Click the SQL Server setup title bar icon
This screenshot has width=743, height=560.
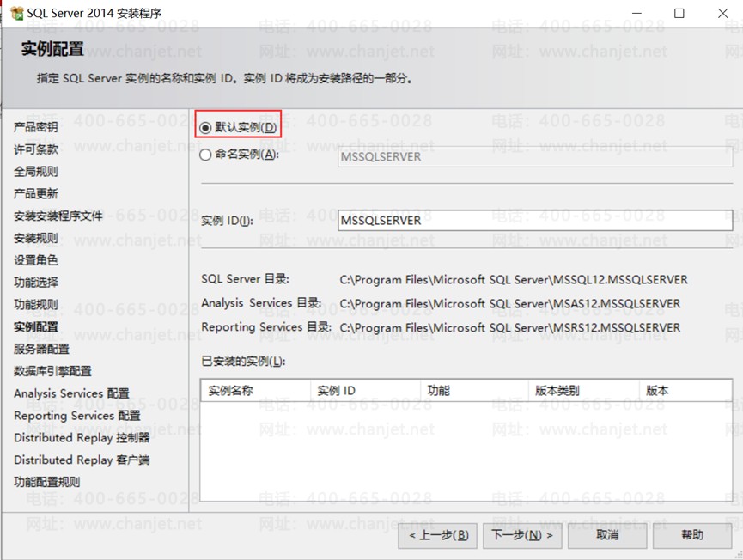[x=16, y=13]
